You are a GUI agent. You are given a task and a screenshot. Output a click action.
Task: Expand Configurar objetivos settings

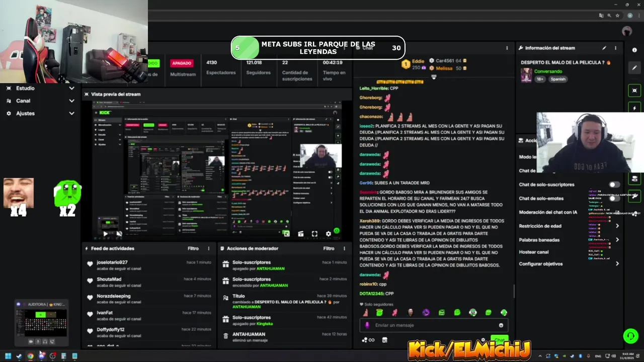coord(617,263)
